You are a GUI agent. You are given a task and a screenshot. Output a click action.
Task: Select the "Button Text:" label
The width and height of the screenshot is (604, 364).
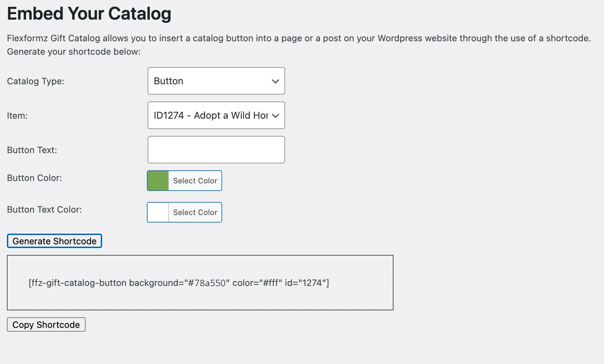pyautogui.click(x=32, y=150)
